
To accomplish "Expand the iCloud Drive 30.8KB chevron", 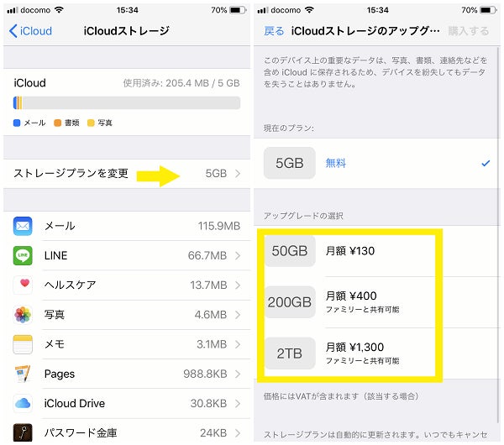I will click(238, 403).
